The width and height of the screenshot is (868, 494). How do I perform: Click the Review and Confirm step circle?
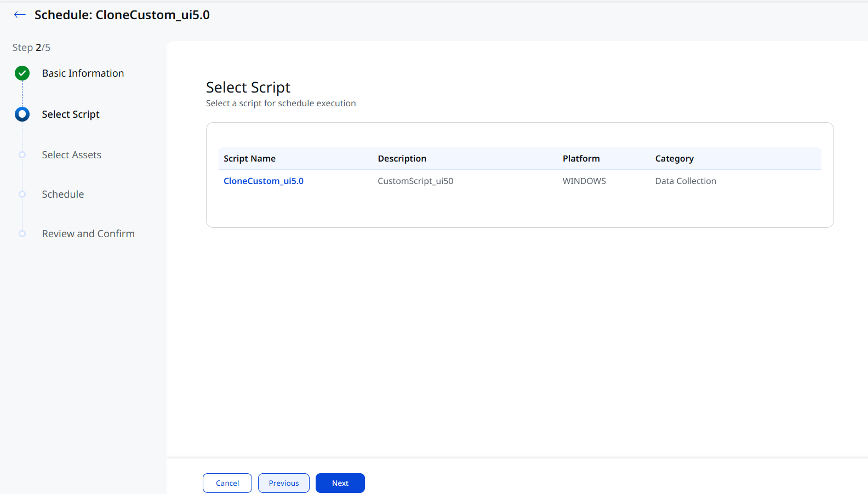(x=22, y=234)
